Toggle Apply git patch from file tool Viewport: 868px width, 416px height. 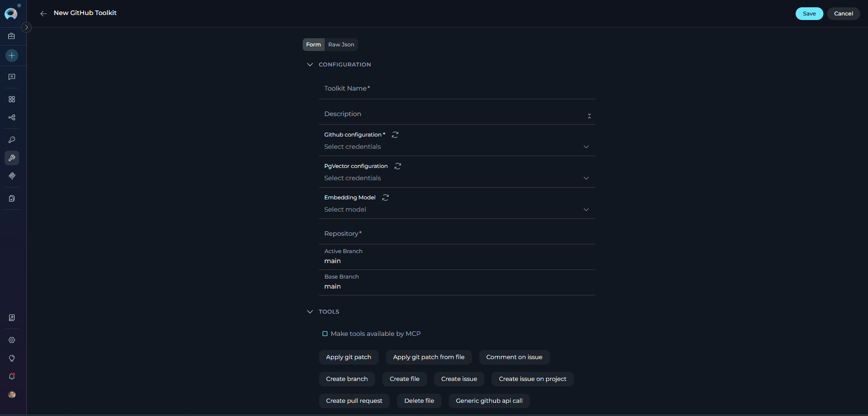click(429, 357)
